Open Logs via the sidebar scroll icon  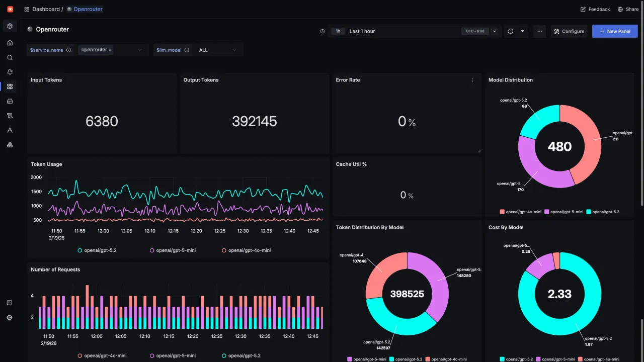(x=10, y=116)
